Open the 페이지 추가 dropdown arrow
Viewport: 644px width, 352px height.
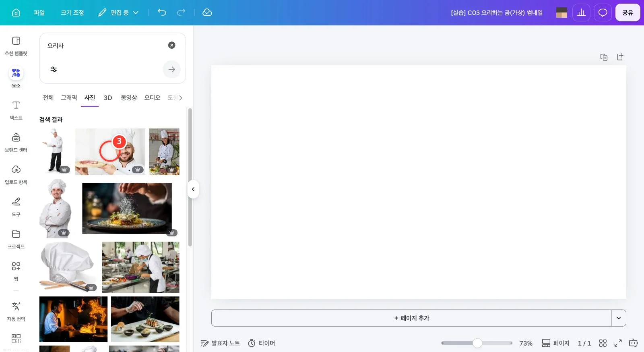619,318
